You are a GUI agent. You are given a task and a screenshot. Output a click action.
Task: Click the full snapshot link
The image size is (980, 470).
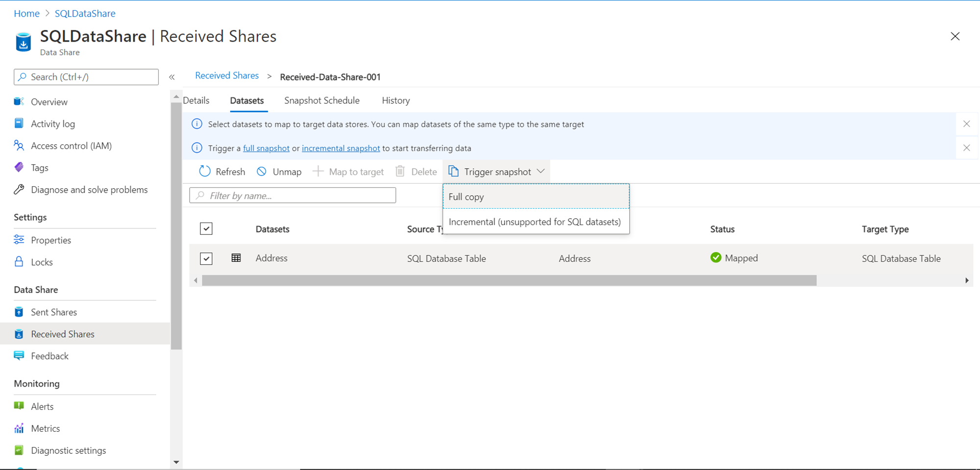click(266, 148)
